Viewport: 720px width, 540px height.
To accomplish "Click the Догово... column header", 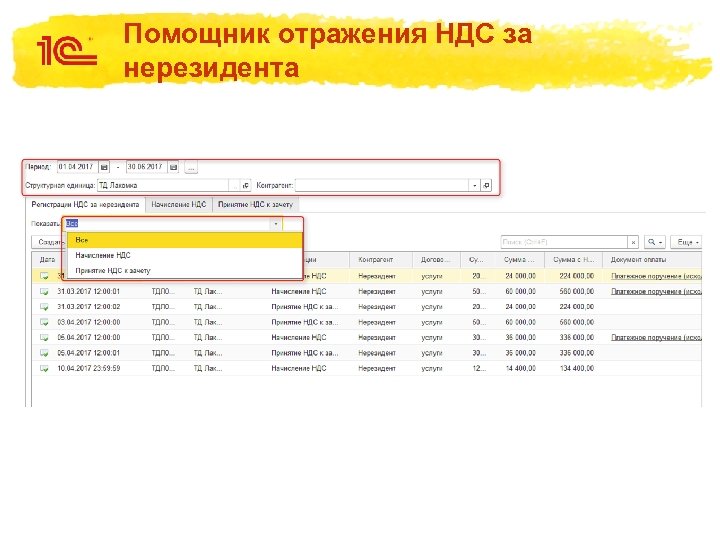I will [x=435, y=259].
